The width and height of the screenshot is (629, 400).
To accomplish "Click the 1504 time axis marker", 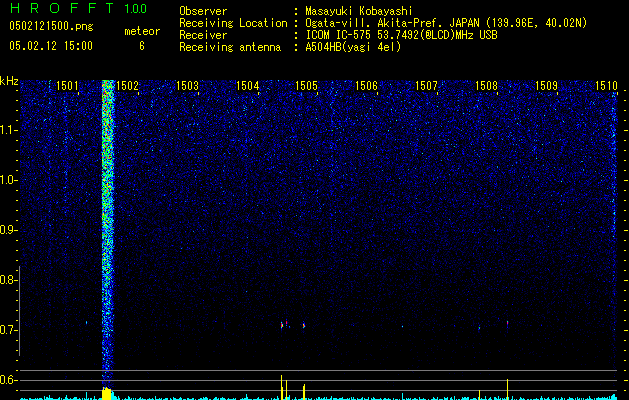I will click(248, 85).
